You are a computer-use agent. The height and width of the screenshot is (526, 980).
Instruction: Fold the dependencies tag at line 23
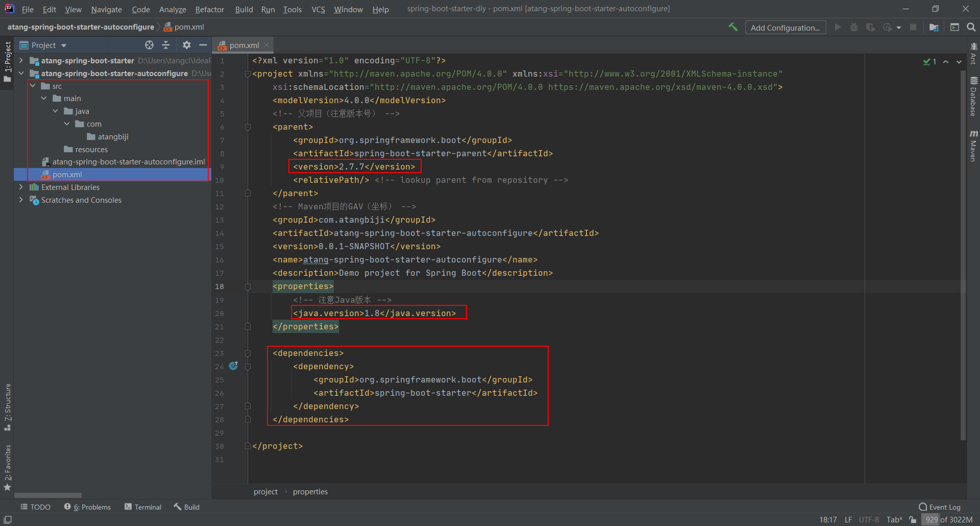pyautogui.click(x=248, y=353)
